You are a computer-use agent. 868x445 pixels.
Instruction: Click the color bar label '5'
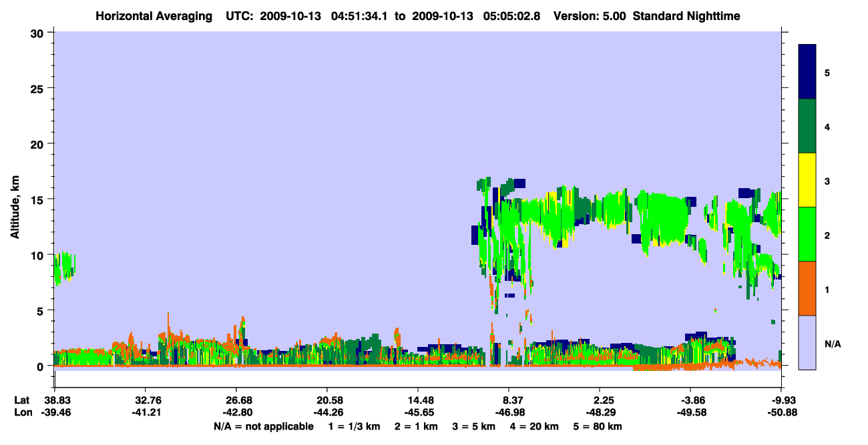coord(827,72)
